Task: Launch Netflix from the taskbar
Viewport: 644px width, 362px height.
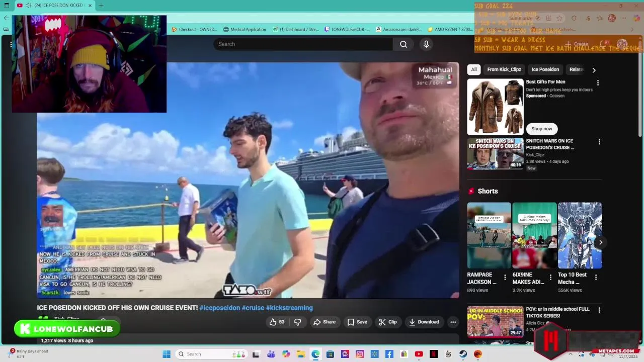Action: tap(434, 354)
